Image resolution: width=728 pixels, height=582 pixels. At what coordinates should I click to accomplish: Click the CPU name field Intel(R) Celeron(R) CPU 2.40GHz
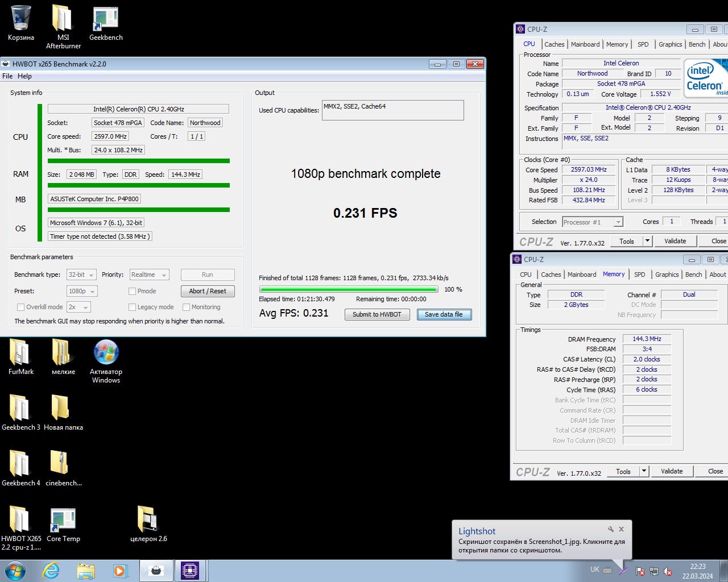pyautogui.click(x=138, y=109)
